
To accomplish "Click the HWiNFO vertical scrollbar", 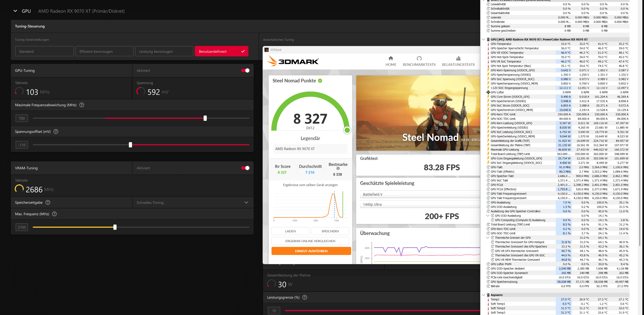I will point(640,187).
